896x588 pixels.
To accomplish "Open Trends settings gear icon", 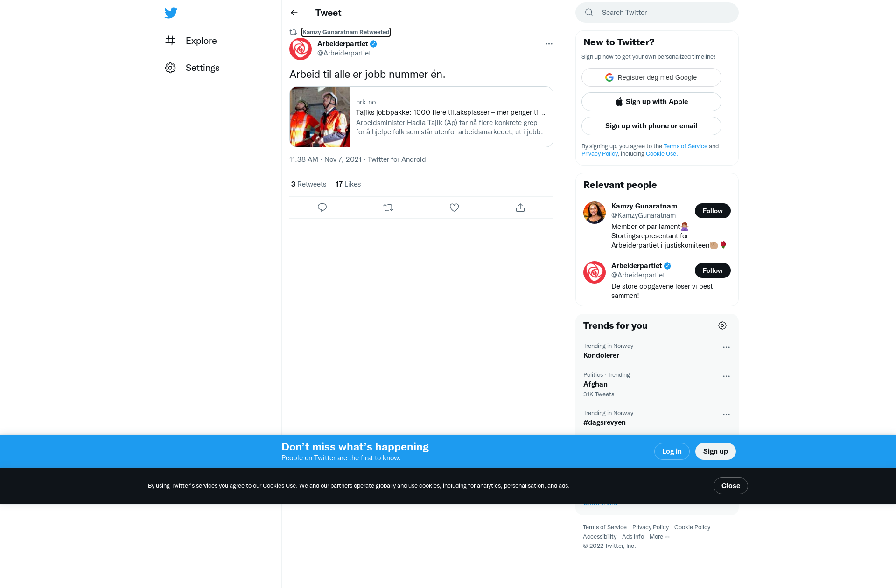I will point(722,325).
